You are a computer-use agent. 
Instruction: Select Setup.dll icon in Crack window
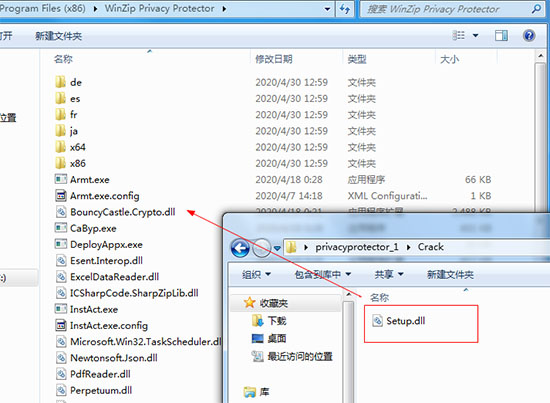click(377, 321)
